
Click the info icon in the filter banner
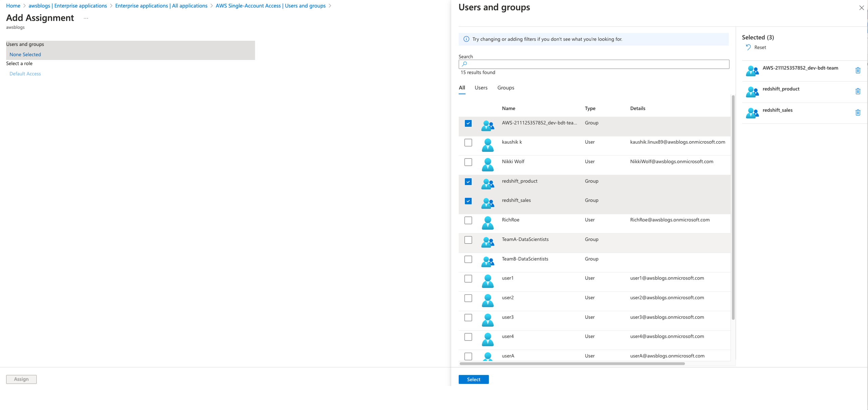466,39
